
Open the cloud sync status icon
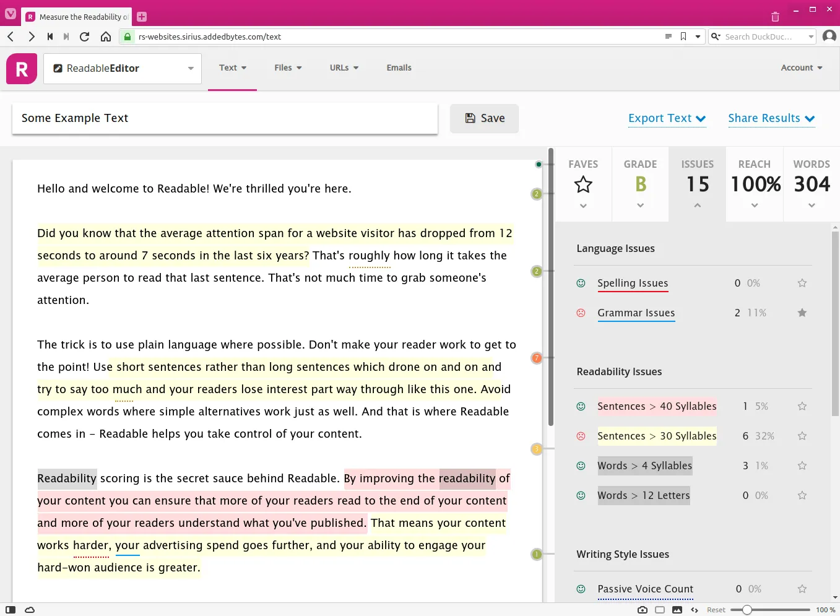coord(30,610)
